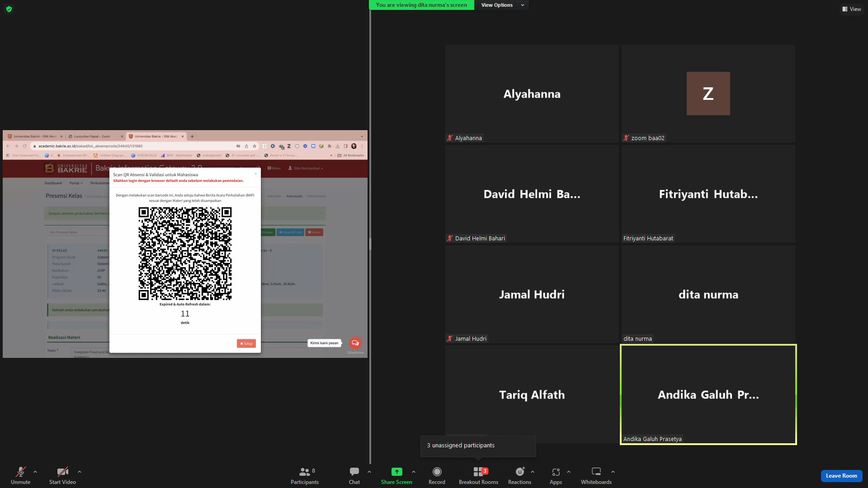Expand the Whiteboards options caret
Screen dimensions: 868x488
tap(613, 472)
